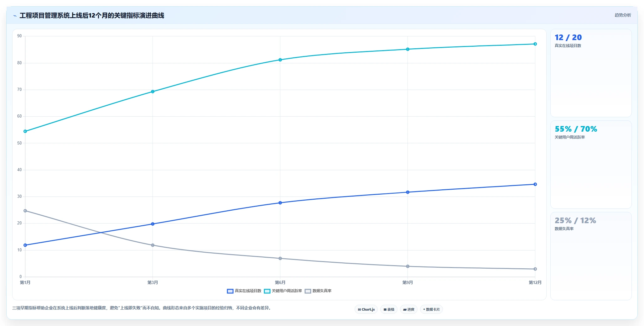Click the 趋势分析 tag in the header

click(x=623, y=15)
